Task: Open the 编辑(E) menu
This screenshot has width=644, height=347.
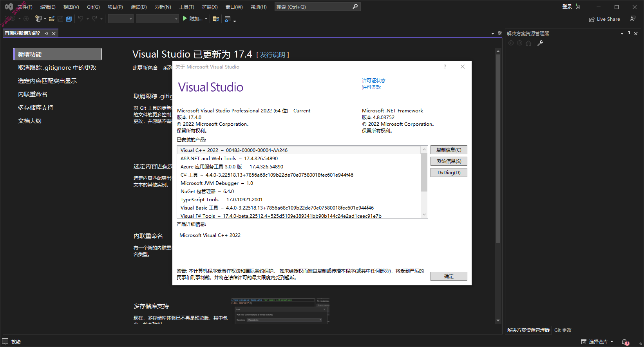Action: [48, 7]
